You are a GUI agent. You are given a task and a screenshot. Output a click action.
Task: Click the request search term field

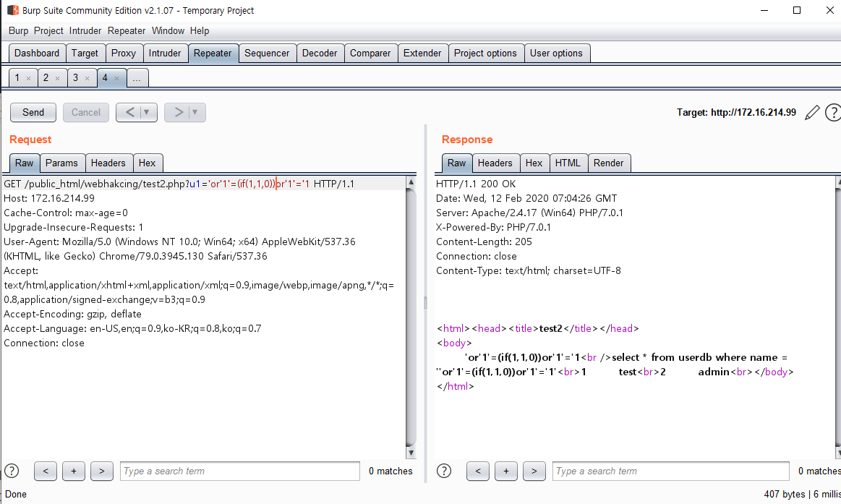[240, 471]
